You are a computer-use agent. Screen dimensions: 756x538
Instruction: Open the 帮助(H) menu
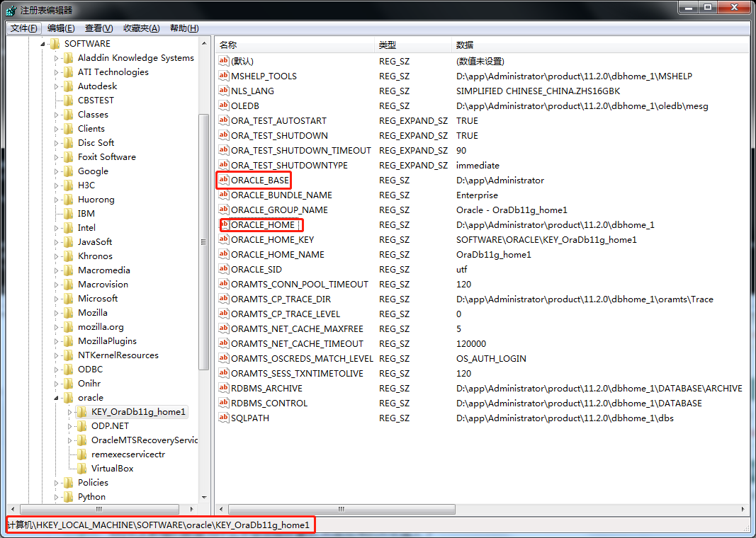184,28
